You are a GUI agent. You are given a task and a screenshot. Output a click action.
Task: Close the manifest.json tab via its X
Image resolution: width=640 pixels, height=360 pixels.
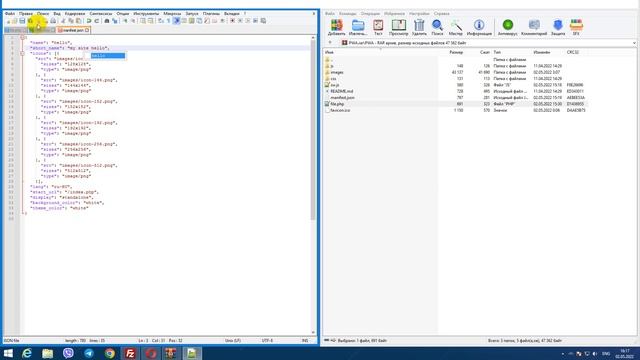87,30
